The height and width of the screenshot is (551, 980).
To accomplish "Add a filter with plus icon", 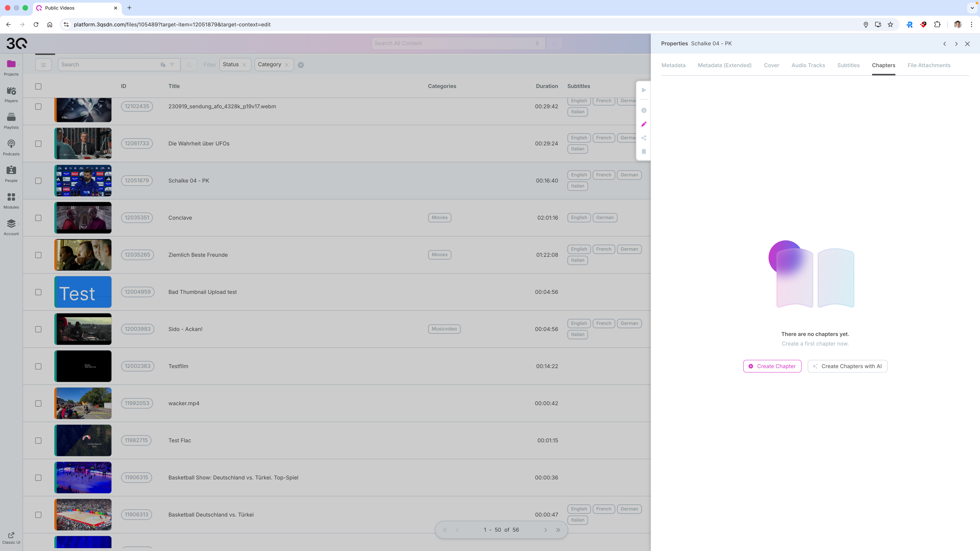I will coord(301,65).
